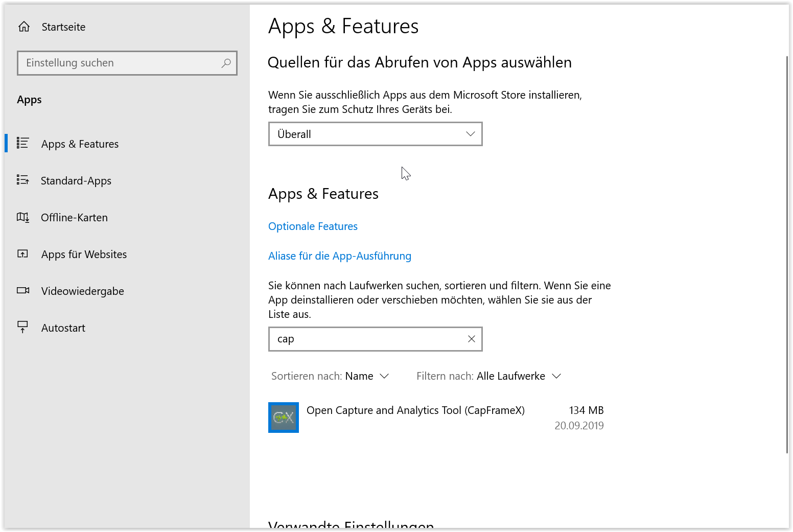Open the Optionale Features link
Screen dimensions: 793x532
pos(313,226)
